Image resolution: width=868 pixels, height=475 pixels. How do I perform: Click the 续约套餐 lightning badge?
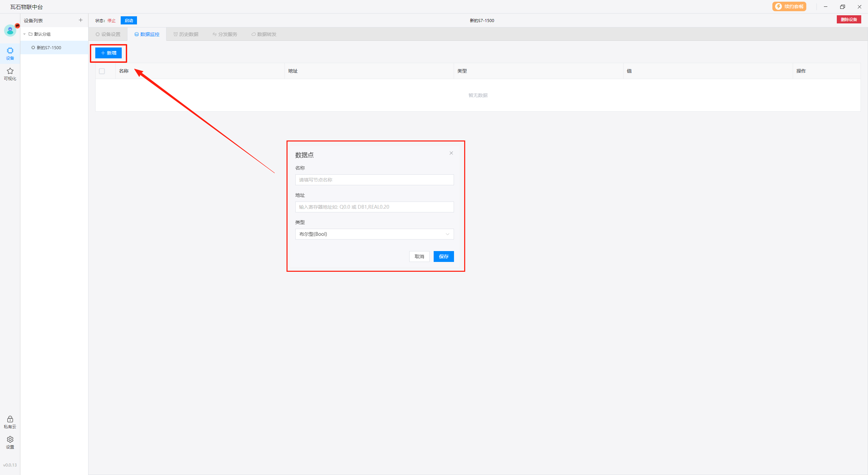point(789,6)
